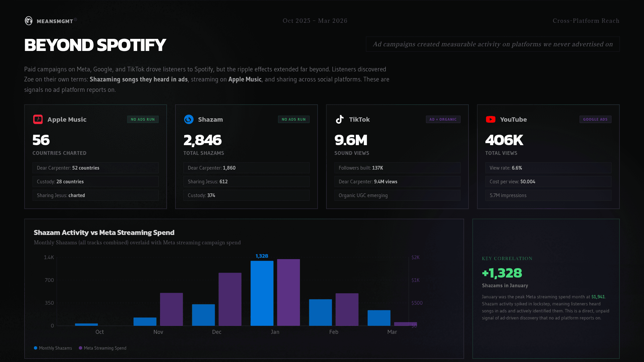Click the MEANSMGMT logo icon

[x=29, y=21]
